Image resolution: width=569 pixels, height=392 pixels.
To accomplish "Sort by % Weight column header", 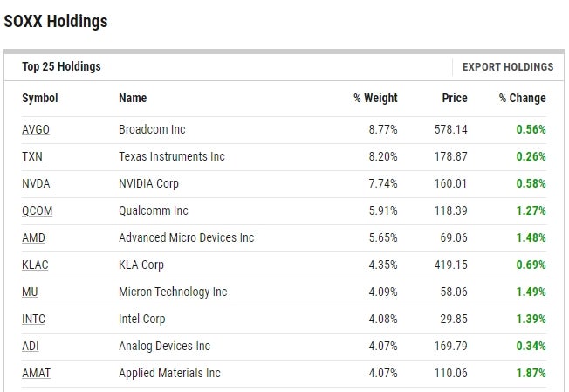I will [375, 98].
